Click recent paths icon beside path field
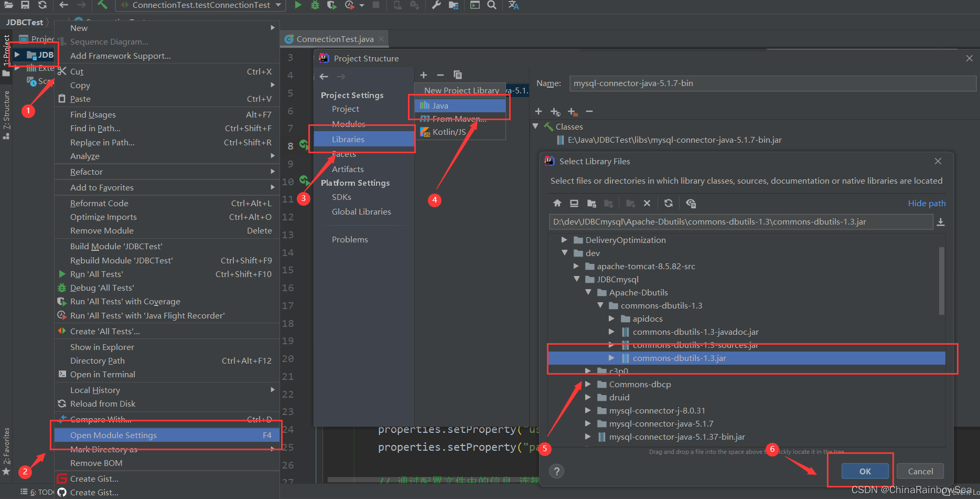This screenshot has height=499, width=980. click(941, 222)
